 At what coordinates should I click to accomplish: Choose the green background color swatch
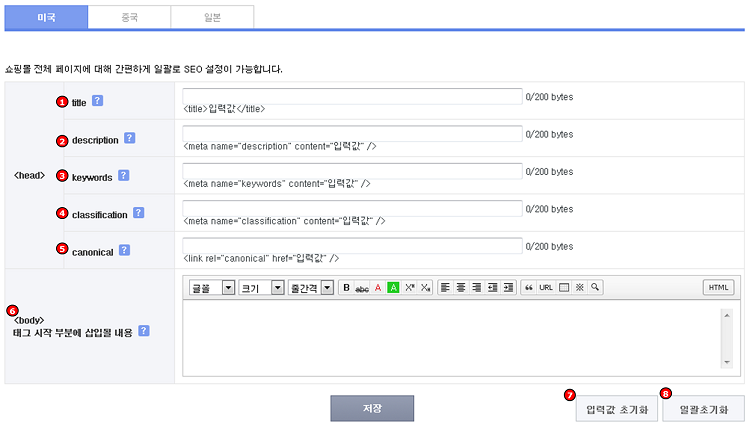coord(393,288)
